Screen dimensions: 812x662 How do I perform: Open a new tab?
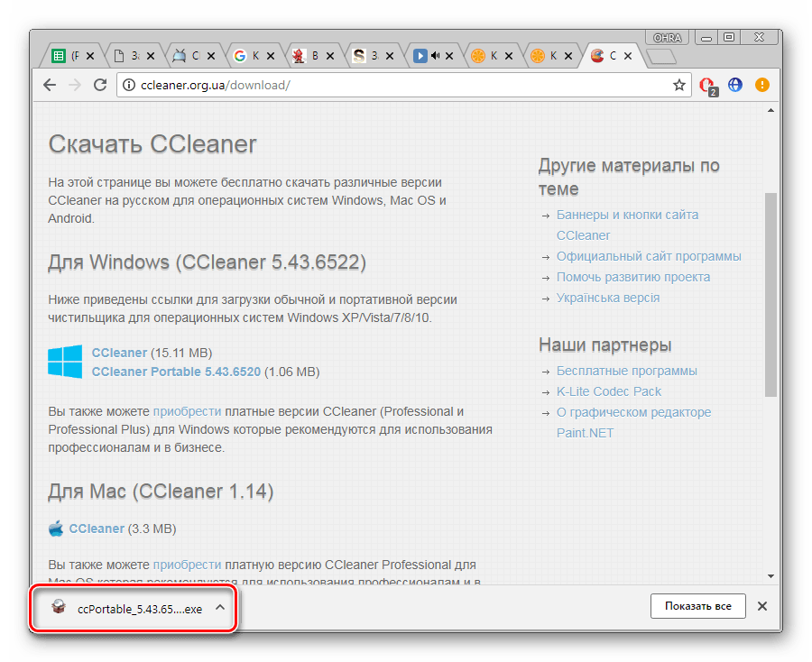tap(661, 57)
